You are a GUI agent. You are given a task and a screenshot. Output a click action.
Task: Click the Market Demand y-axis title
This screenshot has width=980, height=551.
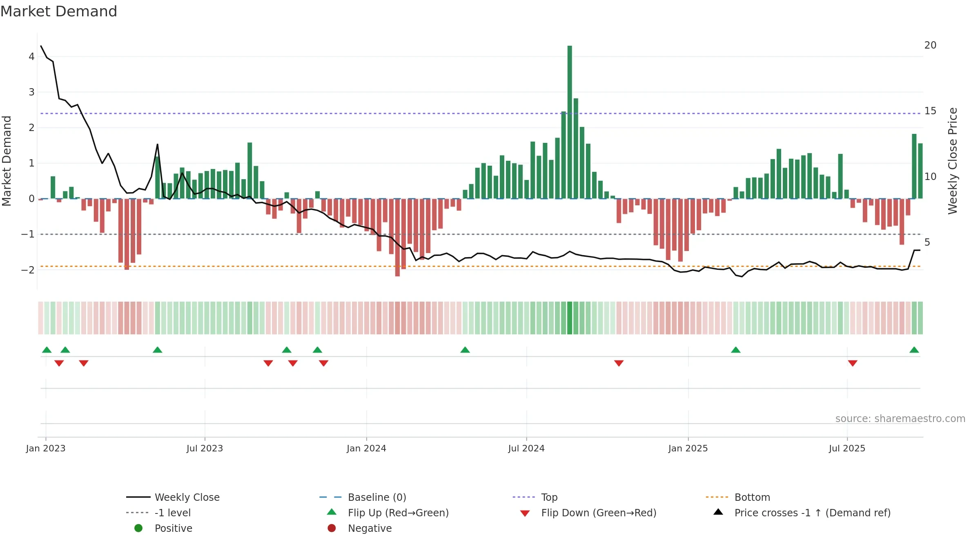point(7,161)
